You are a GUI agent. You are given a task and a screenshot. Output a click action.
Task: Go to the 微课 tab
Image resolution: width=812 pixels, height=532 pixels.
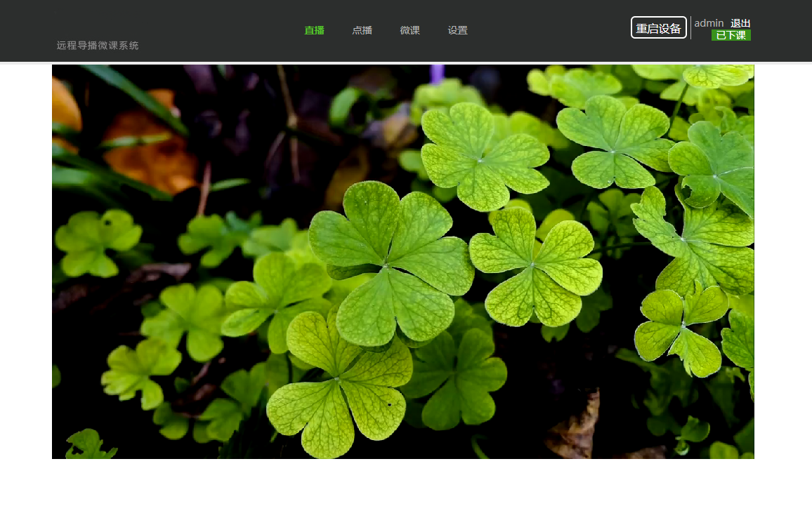pyautogui.click(x=410, y=30)
